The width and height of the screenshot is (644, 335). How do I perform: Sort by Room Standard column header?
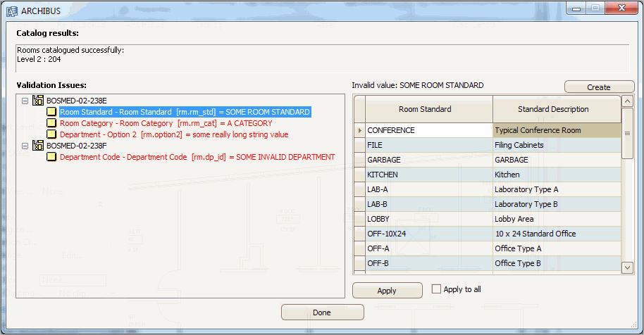429,109
